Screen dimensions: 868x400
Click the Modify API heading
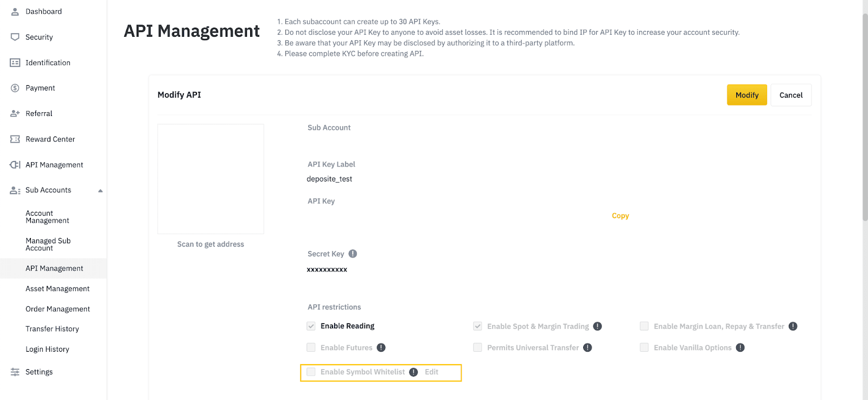(179, 95)
